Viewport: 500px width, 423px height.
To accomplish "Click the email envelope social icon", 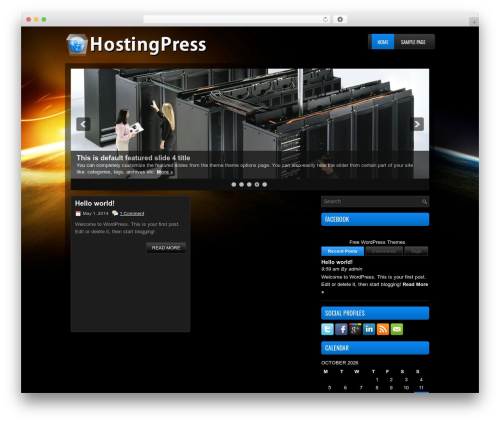I will pos(397,329).
